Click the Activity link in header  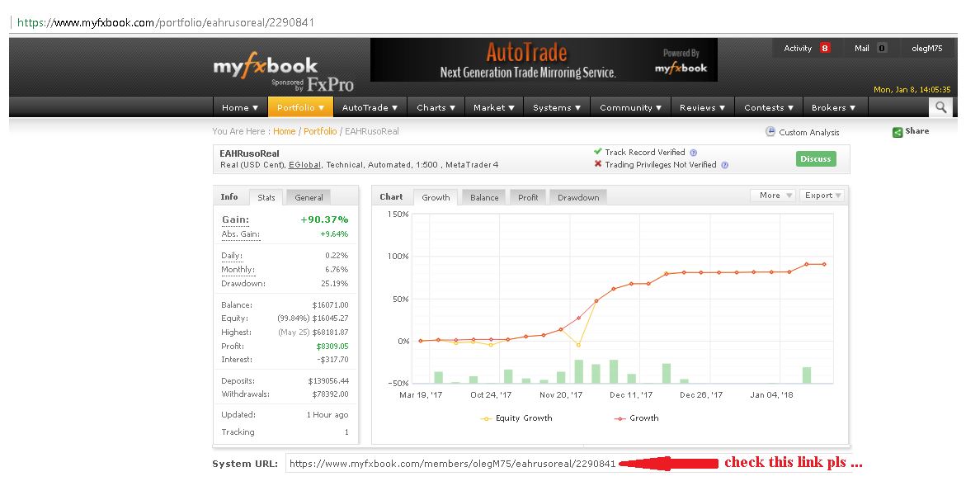click(798, 48)
